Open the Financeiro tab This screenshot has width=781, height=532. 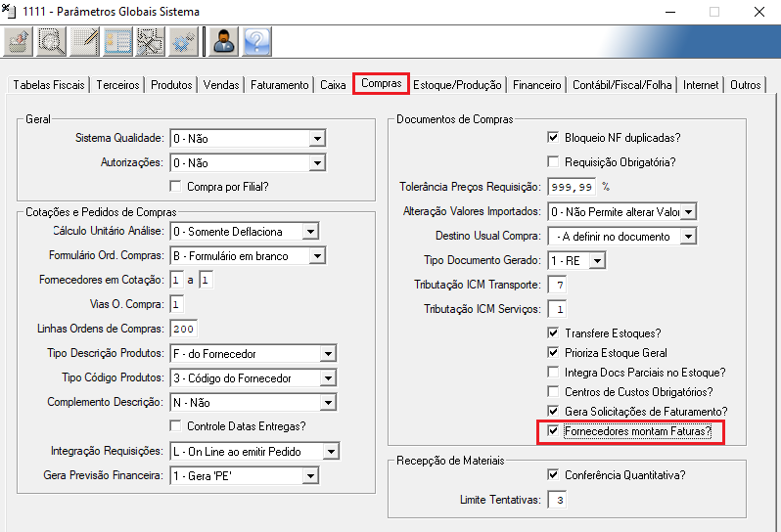536,85
